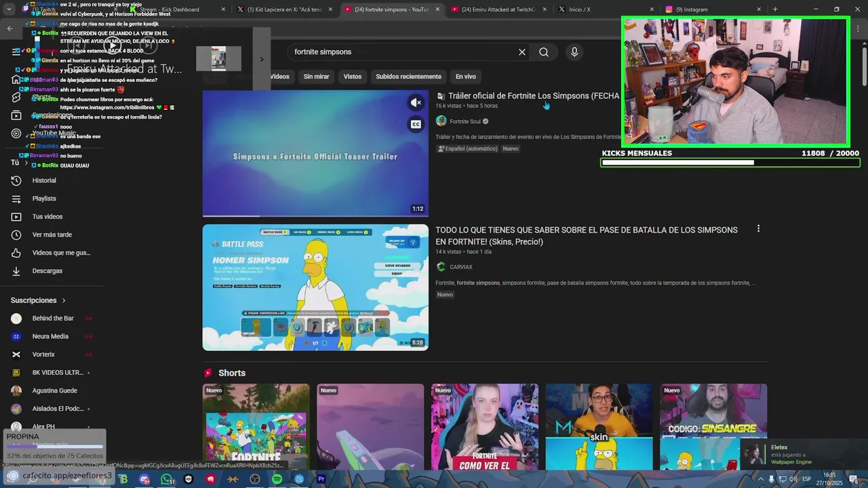Screen dimensions: 868x488
Task: Select the 'Subidos recientemente' filter chip
Action: click(408, 77)
